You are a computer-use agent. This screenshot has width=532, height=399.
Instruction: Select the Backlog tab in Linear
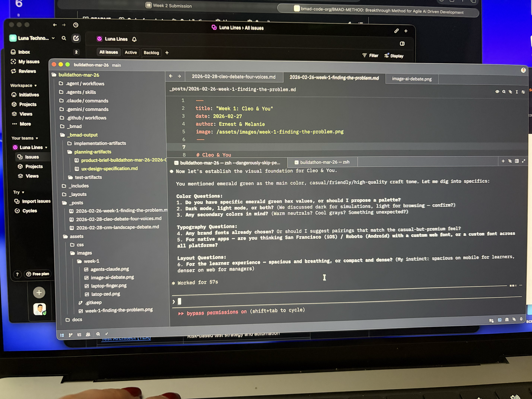coord(151,53)
